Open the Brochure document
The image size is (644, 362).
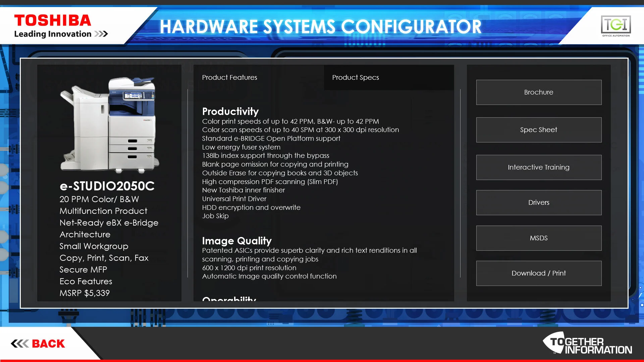click(539, 92)
